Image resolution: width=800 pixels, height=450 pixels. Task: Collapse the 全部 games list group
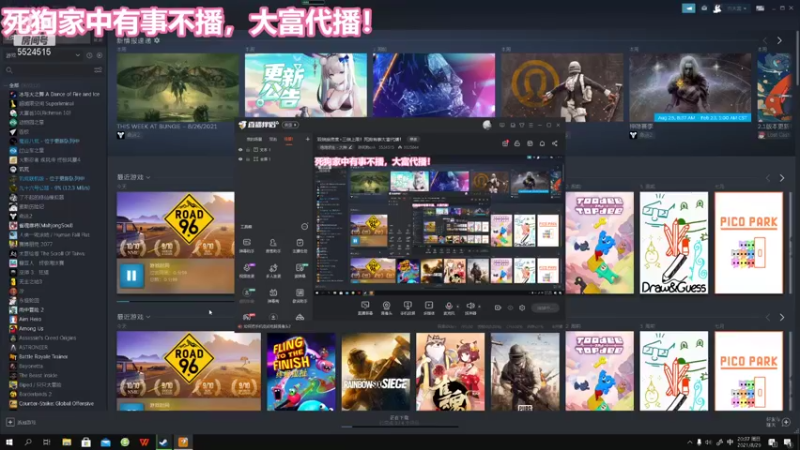tap(6, 85)
